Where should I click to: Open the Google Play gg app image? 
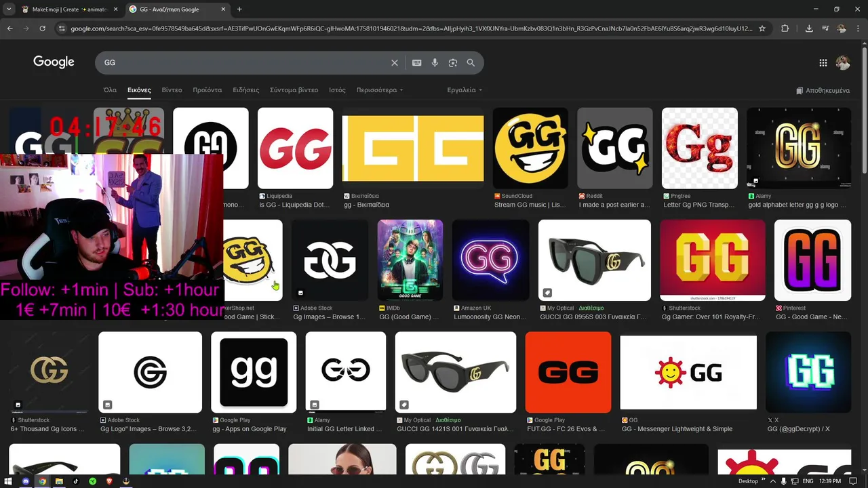point(254,372)
